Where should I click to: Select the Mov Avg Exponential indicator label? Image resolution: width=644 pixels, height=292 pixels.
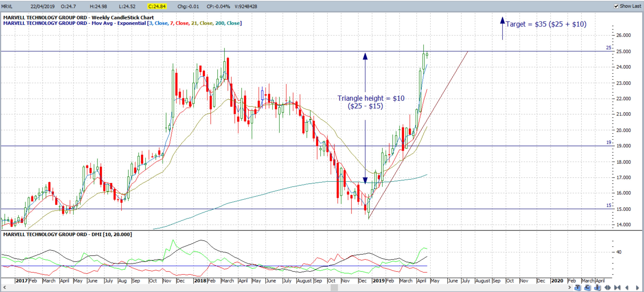click(x=119, y=23)
